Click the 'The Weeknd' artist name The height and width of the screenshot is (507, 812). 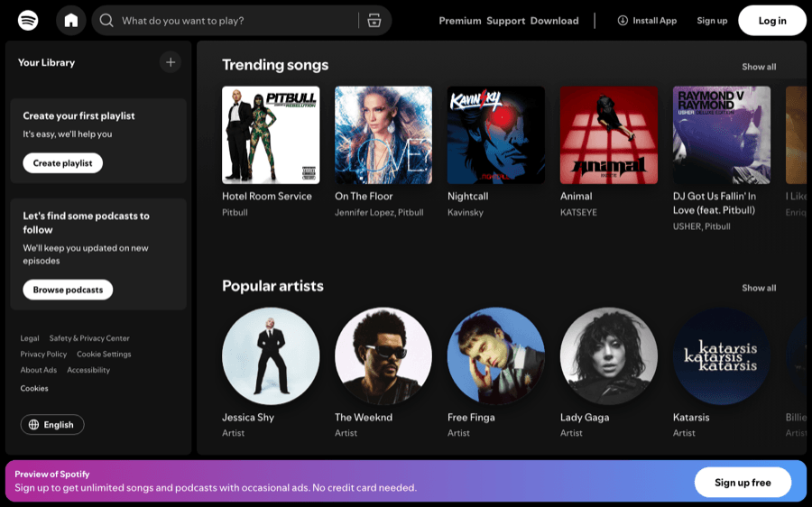point(364,418)
